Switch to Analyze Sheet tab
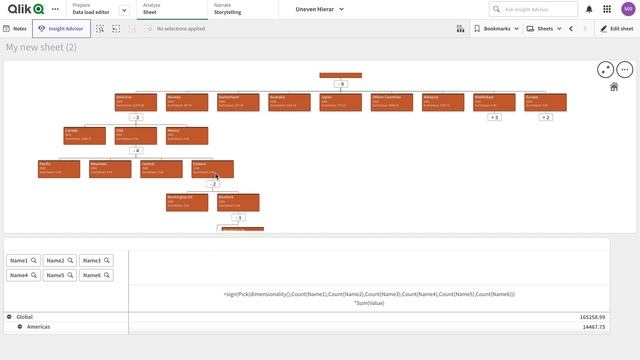The width and height of the screenshot is (640, 360). coord(172,9)
